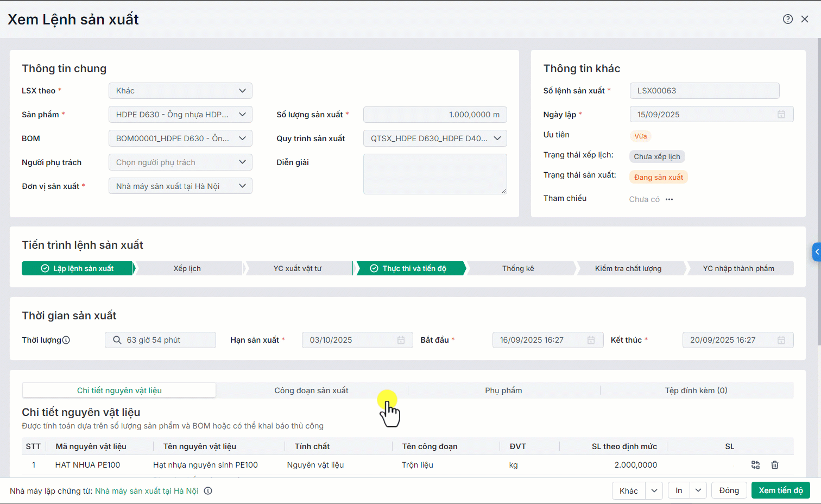Viewport: 821px width, 504px height.
Task: Click the delete trash icon in material row
Action: coord(775,465)
